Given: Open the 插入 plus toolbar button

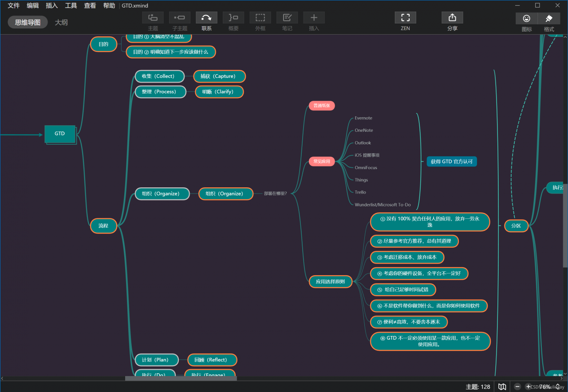Looking at the screenshot, I should tap(314, 18).
